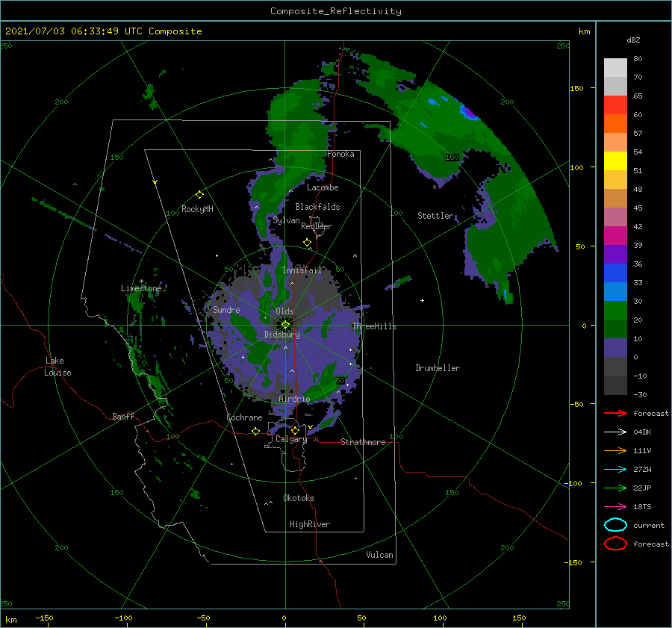Click the Lake Louise label
Viewport: 672px width, 628px height.
[57, 367]
